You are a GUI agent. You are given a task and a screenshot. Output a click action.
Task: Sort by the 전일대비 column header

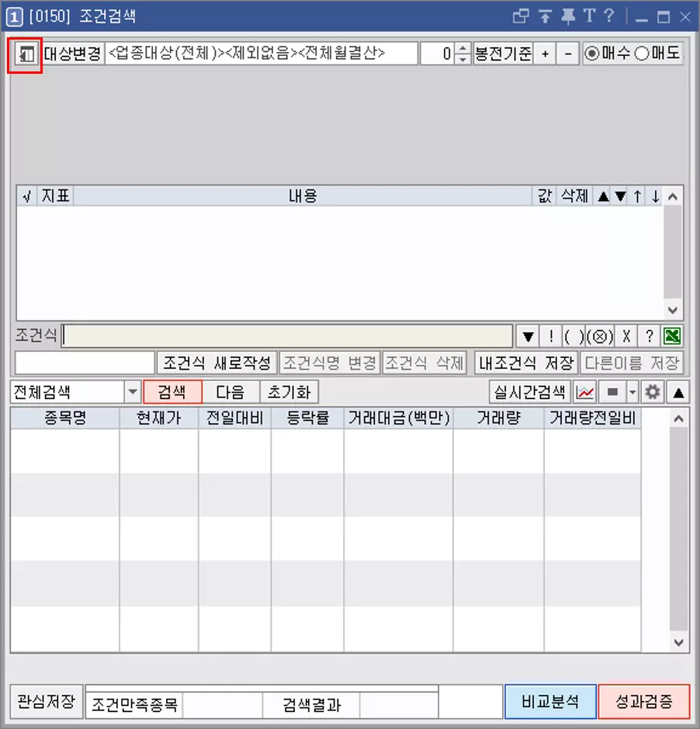234,418
